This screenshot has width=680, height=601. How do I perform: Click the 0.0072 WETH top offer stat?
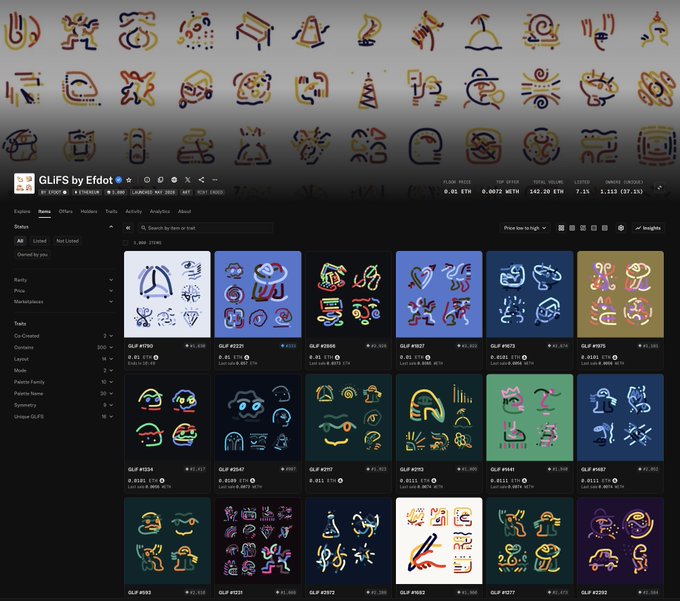[x=500, y=191]
